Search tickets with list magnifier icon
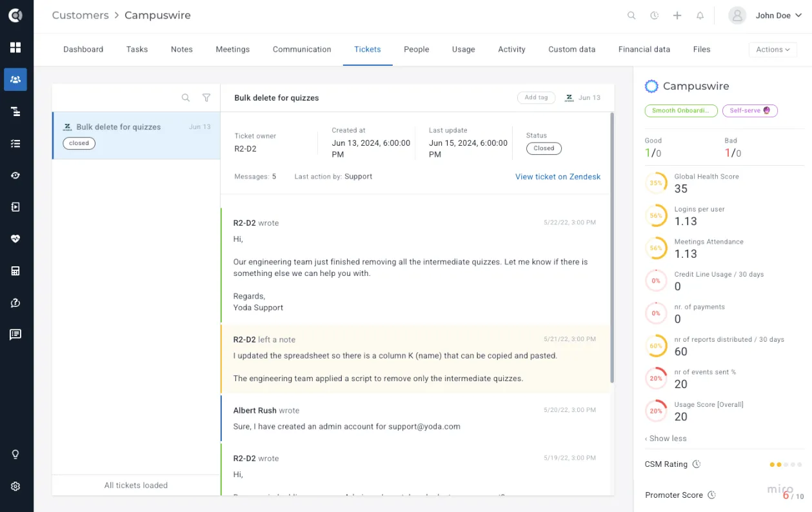The image size is (812, 512). pyautogui.click(x=186, y=97)
